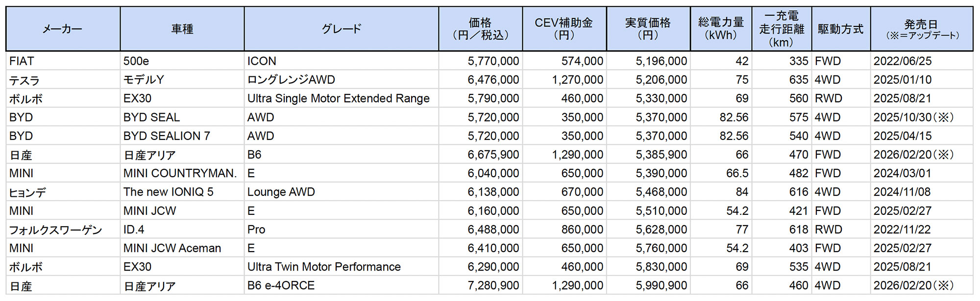Click the 駆動方式 column header
The image size is (980, 301).
tap(840, 29)
